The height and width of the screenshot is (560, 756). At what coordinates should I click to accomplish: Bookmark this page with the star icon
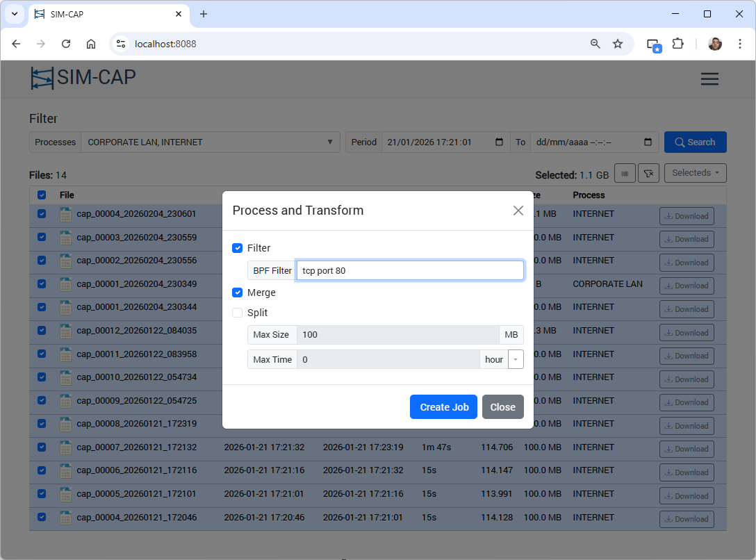point(617,44)
